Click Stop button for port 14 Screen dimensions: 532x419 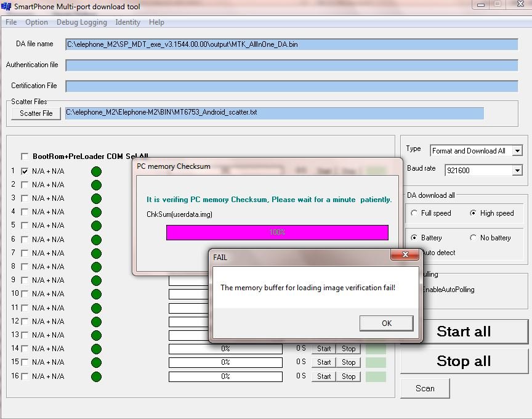349,349
